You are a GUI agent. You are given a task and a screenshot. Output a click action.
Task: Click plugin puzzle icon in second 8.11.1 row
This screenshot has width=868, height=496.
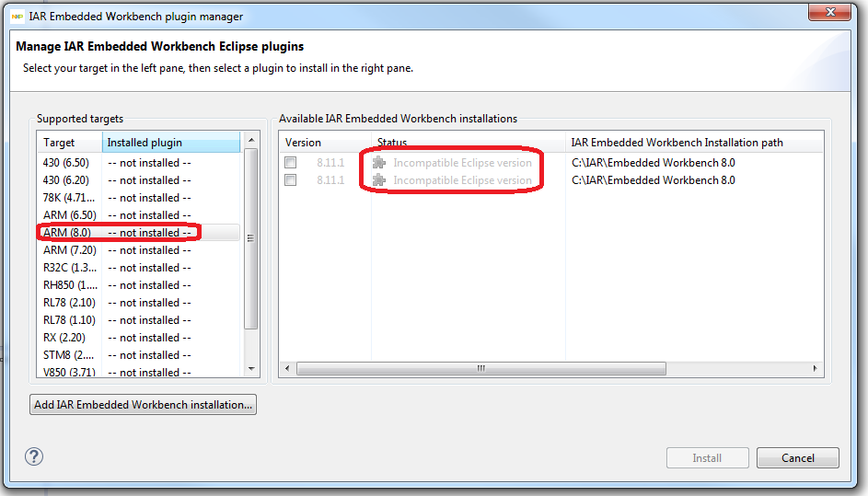pyautogui.click(x=379, y=180)
